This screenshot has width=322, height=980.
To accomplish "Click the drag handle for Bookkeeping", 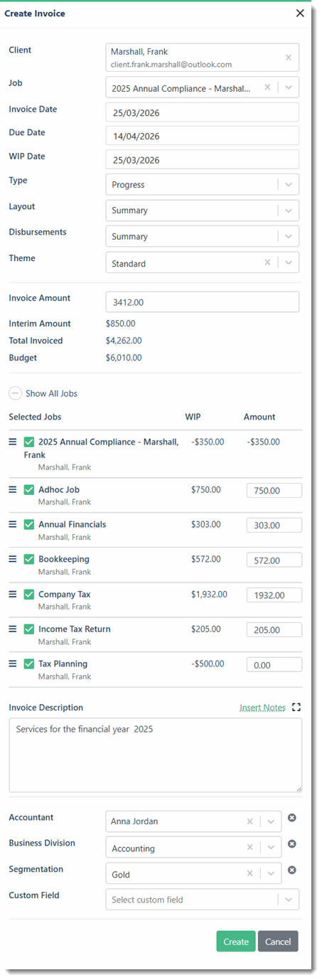I will click(x=12, y=559).
